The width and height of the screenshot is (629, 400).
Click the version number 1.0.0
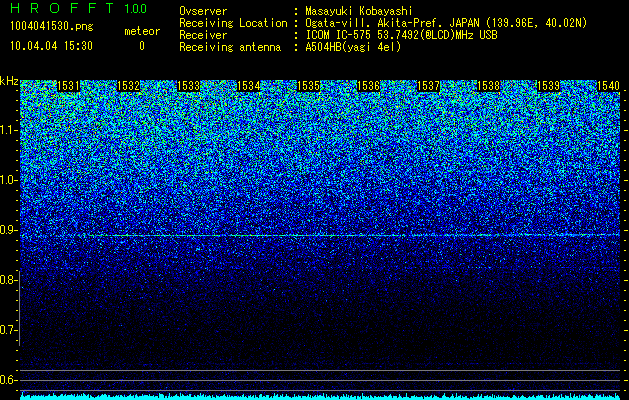tap(136, 8)
